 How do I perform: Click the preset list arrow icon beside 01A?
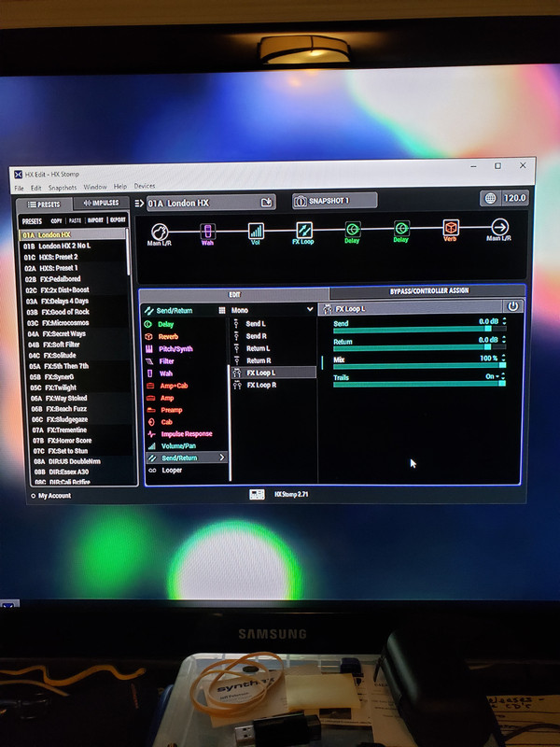pyautogui.click(x=139, y=204)
